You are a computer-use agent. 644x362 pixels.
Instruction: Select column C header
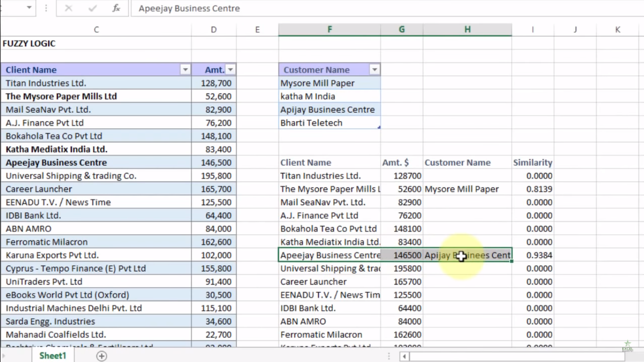[x=96, y=30]
